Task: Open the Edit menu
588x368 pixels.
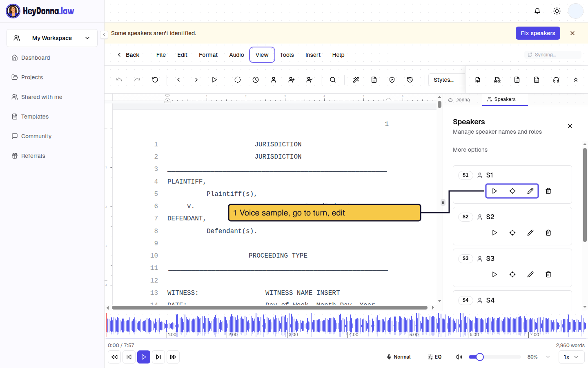Action: (182, 55)
